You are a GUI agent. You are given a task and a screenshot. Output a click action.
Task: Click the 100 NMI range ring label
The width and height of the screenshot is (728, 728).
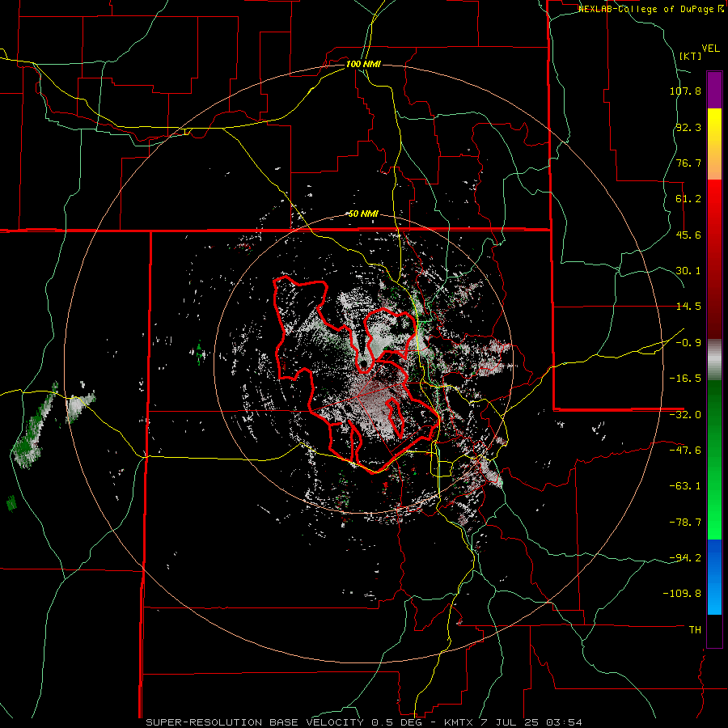pos(363,64)
